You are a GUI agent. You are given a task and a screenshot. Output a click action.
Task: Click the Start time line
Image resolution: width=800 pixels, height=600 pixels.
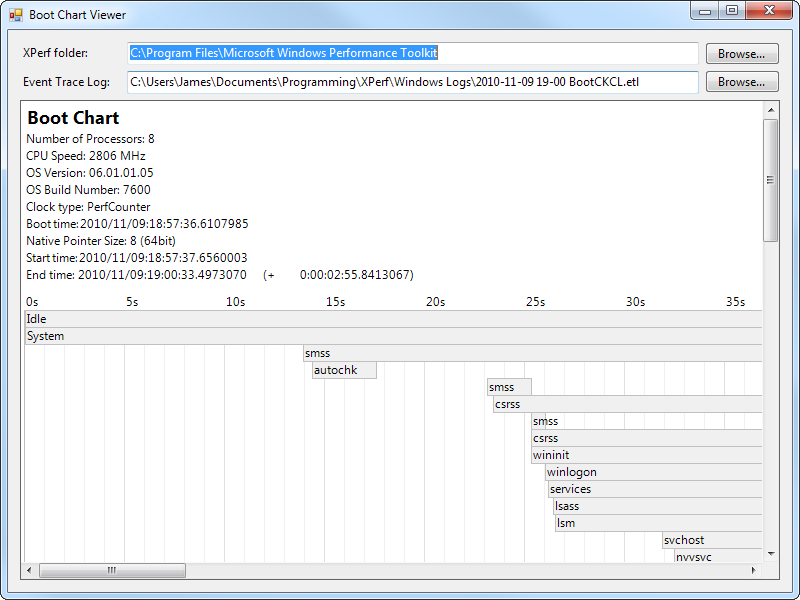pyautogui.click(x=137, y=258)
